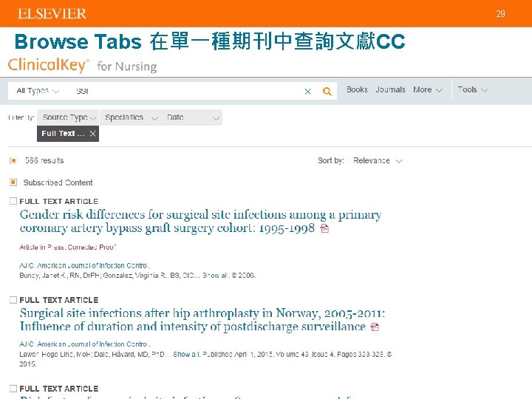Screen dimensions: 532x399
Task: Click the search input field
Action: click(x=187, y=91)
